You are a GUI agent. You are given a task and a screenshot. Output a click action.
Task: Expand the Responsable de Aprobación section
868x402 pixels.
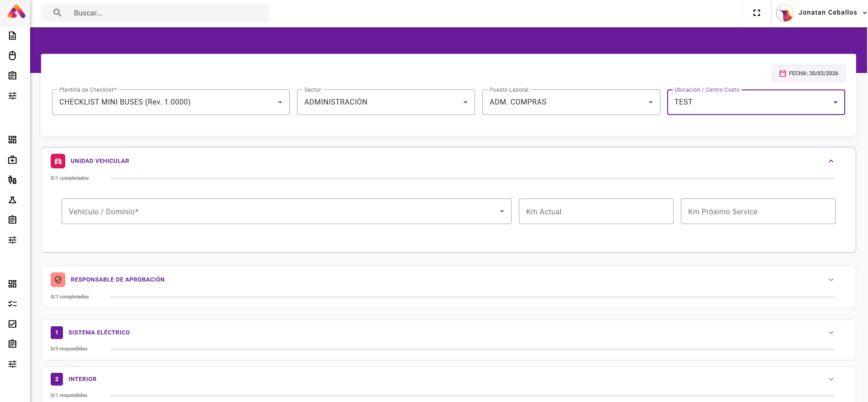click(831, 280)
